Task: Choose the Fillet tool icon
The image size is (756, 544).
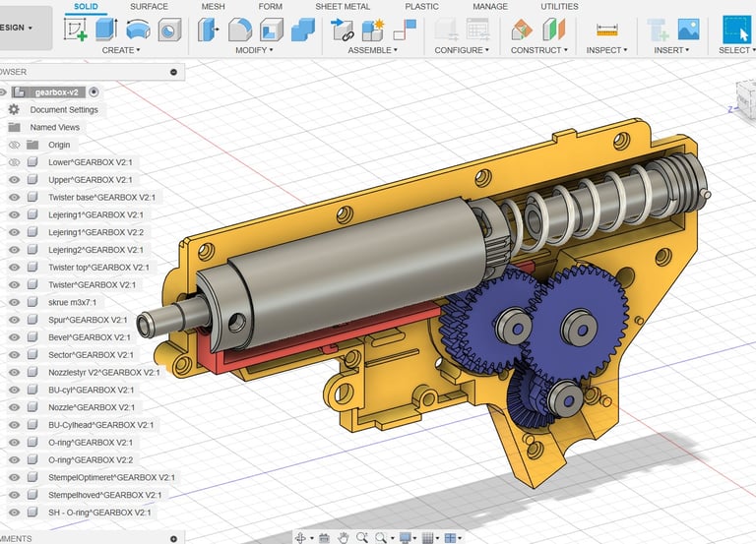Action: tap(240, 30)
